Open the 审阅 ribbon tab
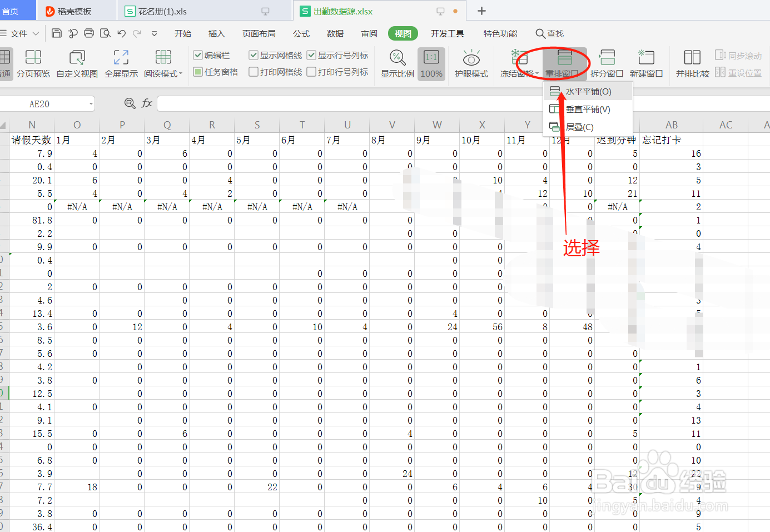Image resolution: width=770 pixels, height=532 pixels. coord(369,34)
